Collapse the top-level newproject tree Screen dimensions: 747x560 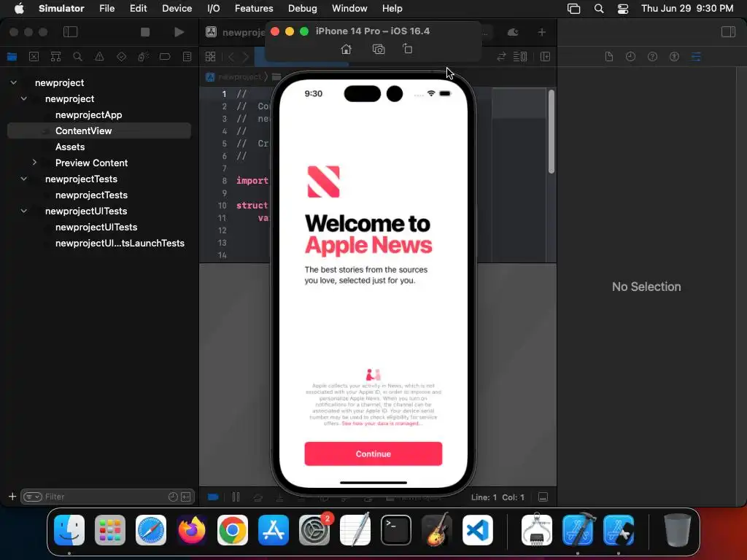[14, 82]
